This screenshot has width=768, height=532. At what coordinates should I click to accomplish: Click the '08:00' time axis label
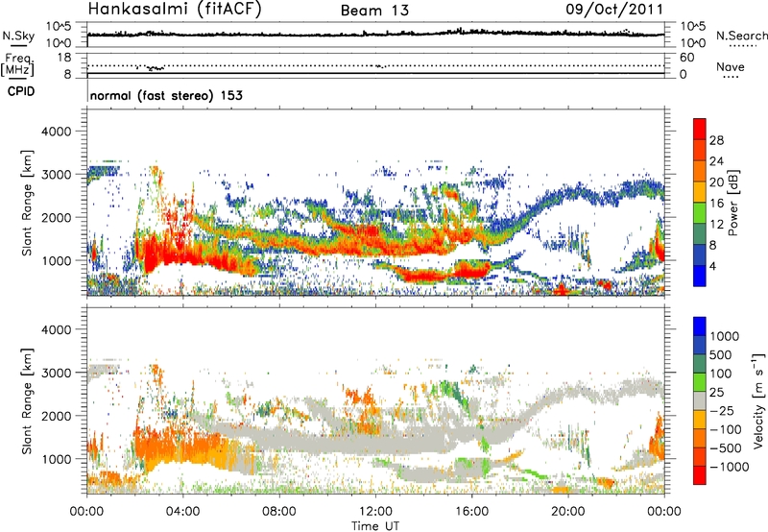click(278, 512)
